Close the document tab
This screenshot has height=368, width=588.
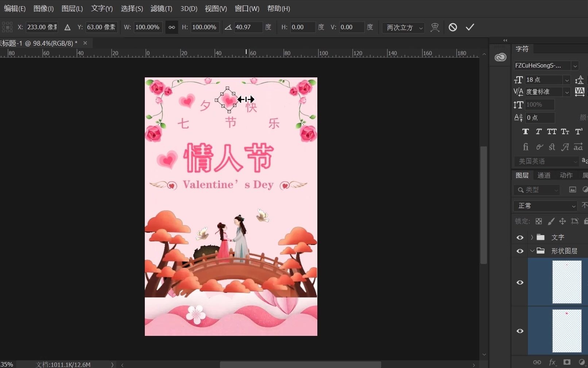pyautogui.click(x=85, y=43)
